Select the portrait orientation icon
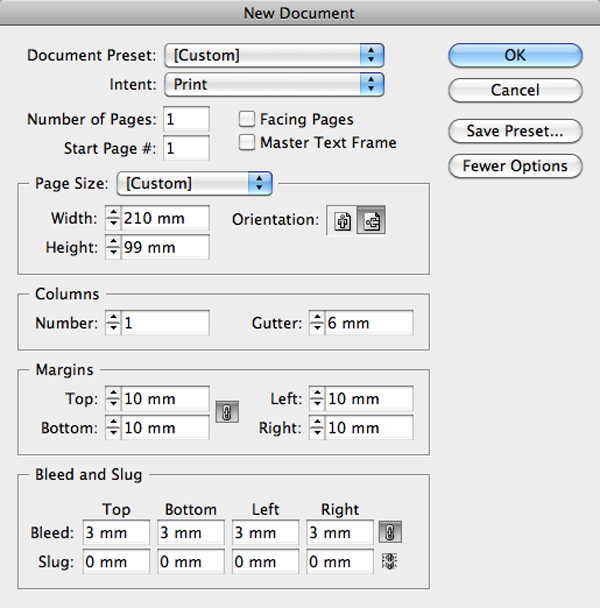The image size is (600, 608). (342, 221)
